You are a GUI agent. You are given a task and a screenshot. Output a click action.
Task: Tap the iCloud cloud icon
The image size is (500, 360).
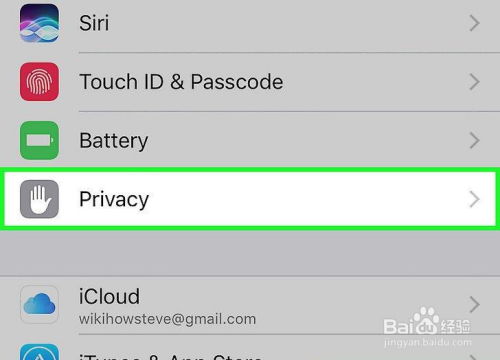(x=39, y=304)
